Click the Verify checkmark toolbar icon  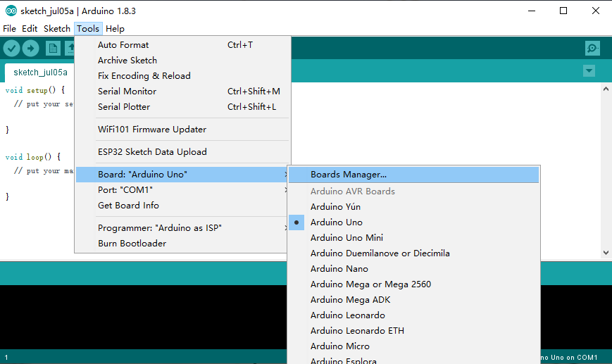[x=12, y=49]
